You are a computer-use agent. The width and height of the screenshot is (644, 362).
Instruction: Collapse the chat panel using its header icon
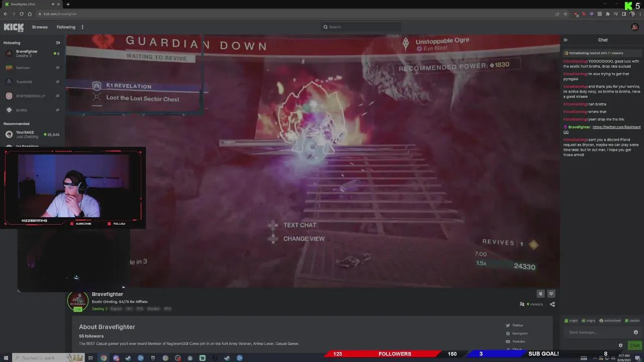point(566,40)
